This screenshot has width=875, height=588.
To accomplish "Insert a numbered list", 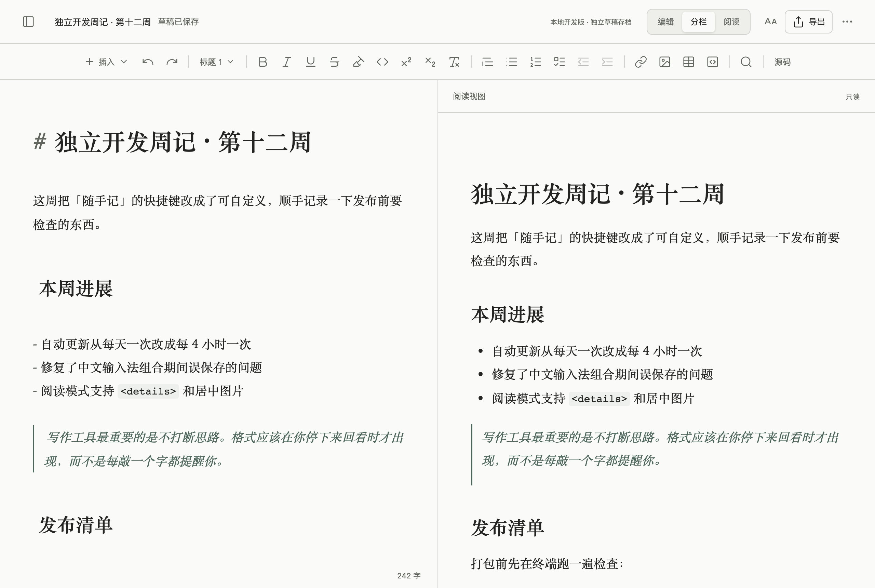I will (535, 62).
